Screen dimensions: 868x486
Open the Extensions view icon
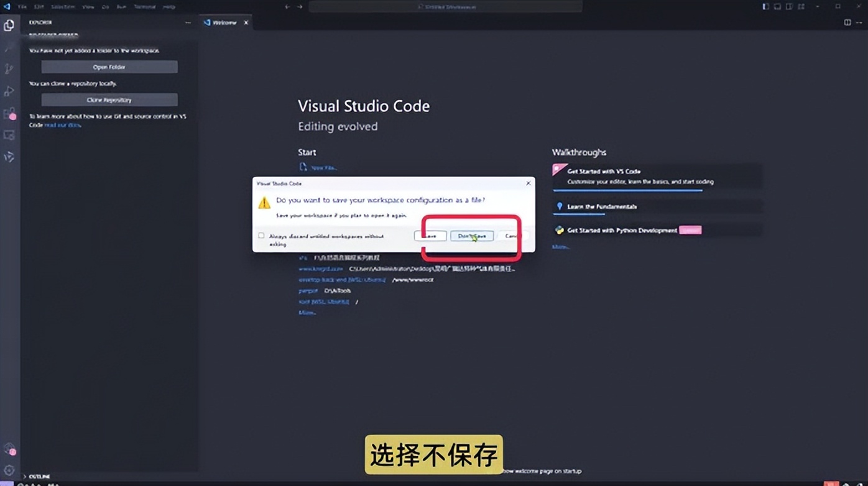click(9, 114)
